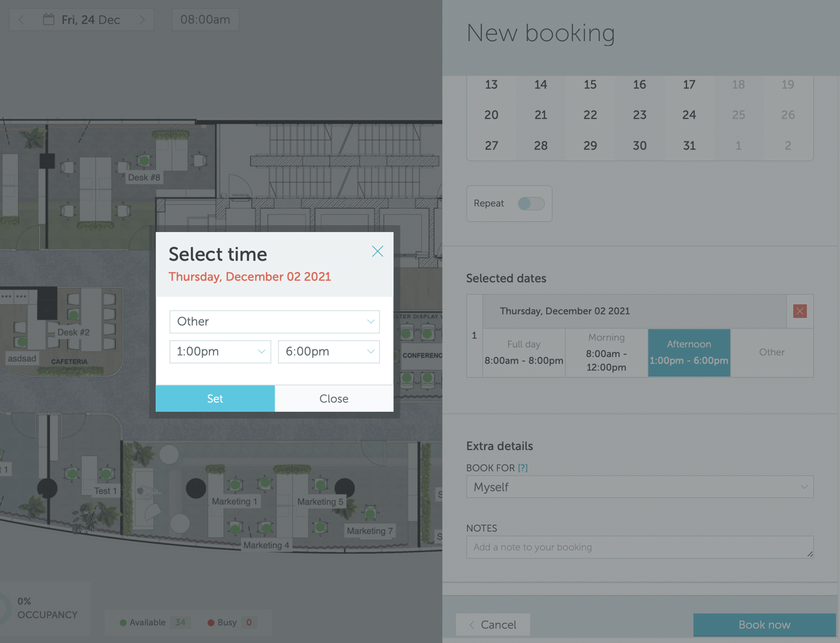Click the red Busy legend dot
Screen dimensions: 840x643
[x=211, y=622]
